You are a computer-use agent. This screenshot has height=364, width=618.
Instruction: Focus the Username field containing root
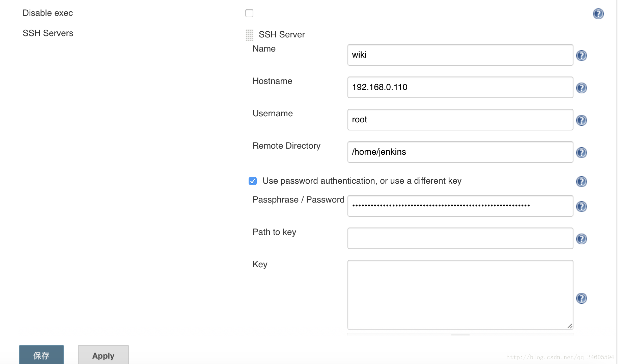point(460,120)
